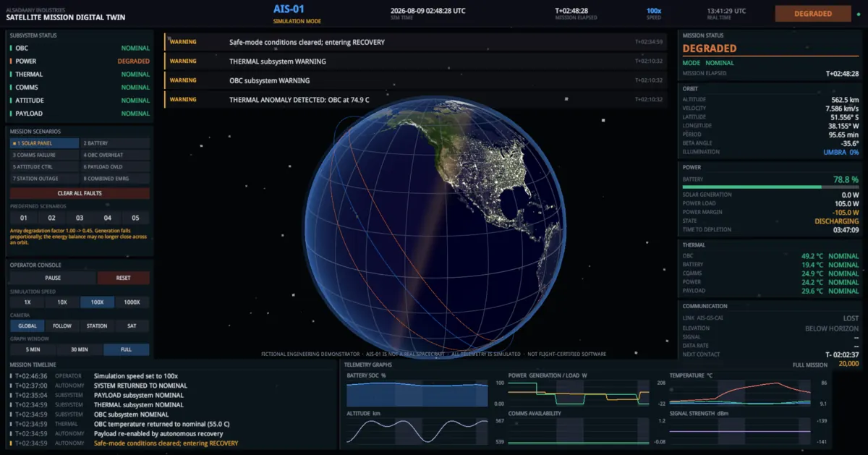Switch camera to Follow view

[x=62, y=326]
